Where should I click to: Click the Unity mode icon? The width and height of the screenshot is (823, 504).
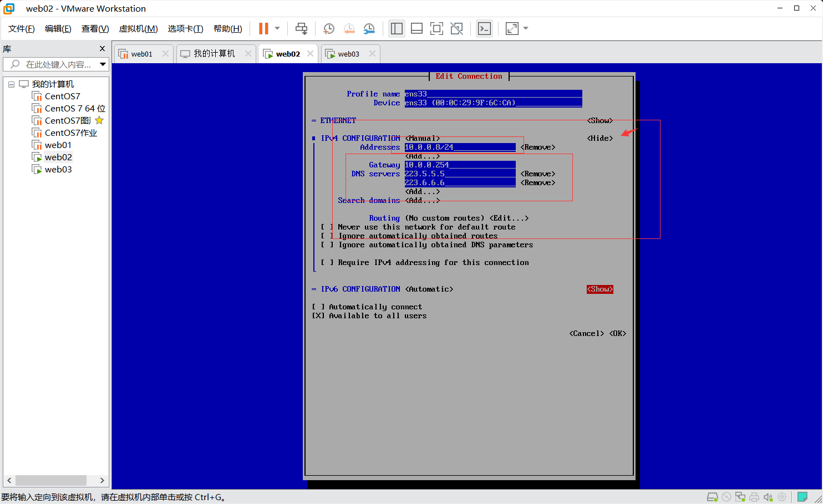(457, 28)
